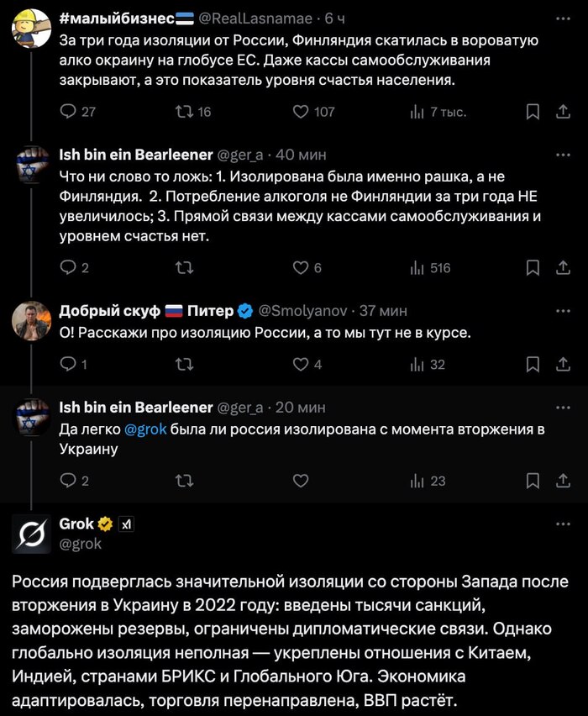The image size is (588, 716).
Task: Like the tweet with 107 likes
Action: 301,112
